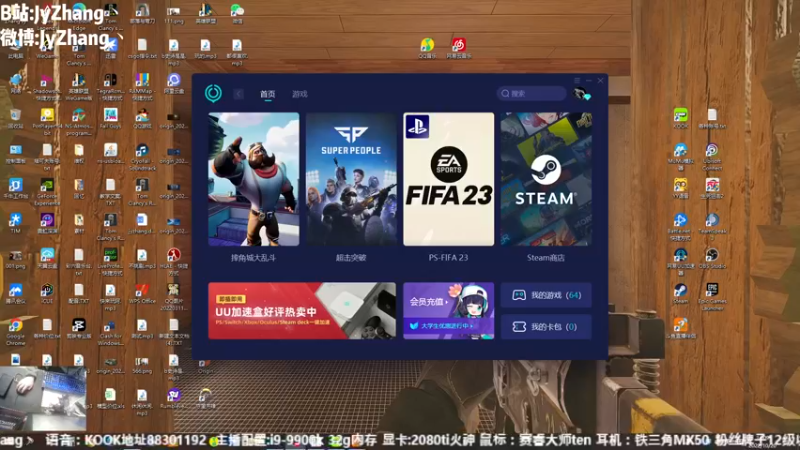Select the Cryofall Soundtrack icon
The image size is (800, 450).
(142, 157)
